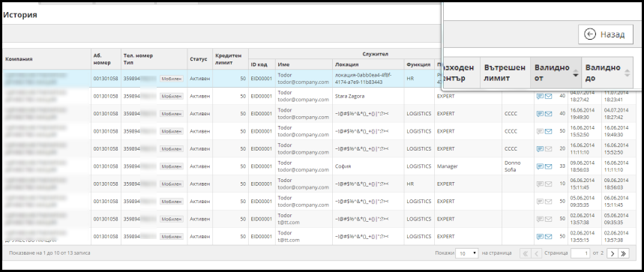
Task: Click the Служител group header
Action: coord(375,54)
